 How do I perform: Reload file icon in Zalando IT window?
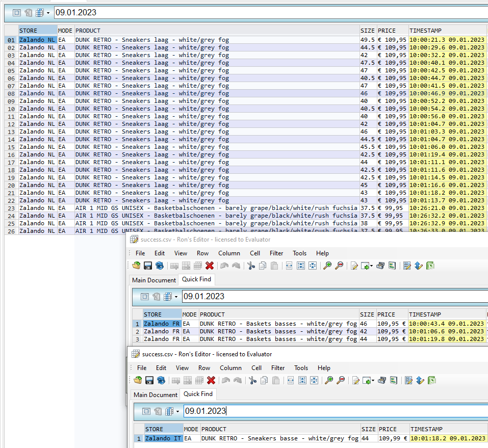click(161, 380)
